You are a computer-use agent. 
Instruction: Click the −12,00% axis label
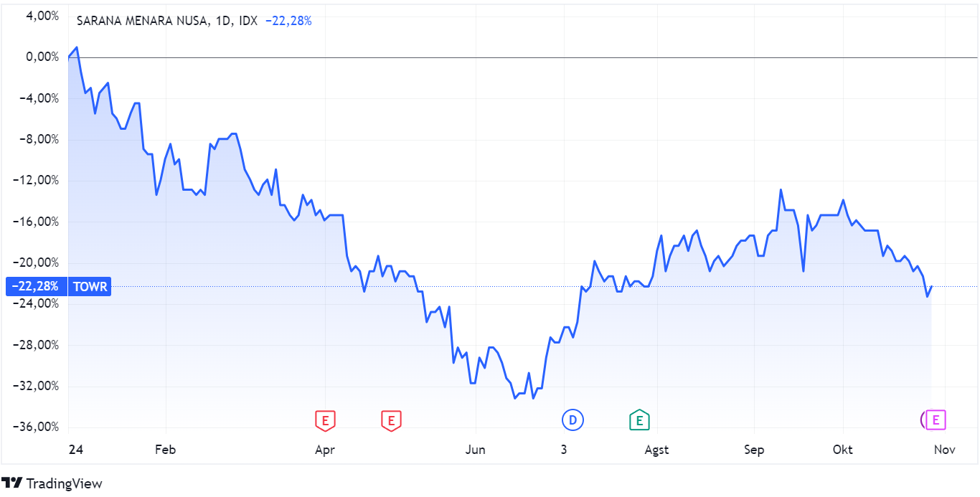tap(36, 180)
